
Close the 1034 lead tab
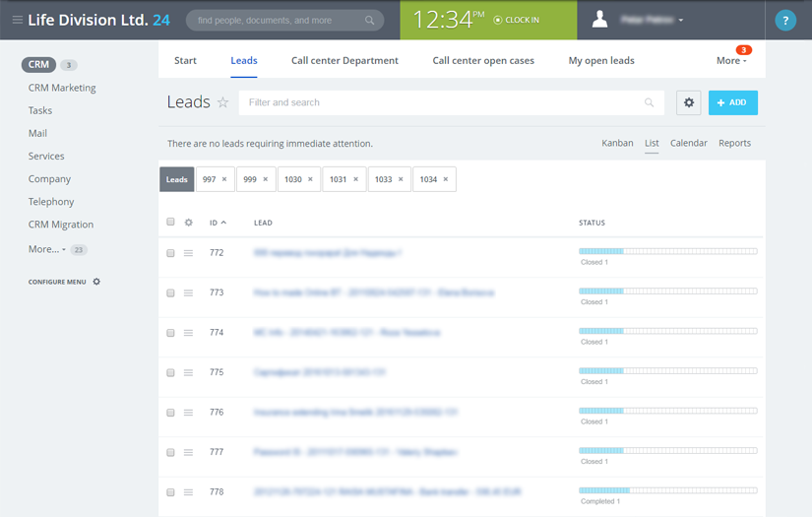click(445, 179)
